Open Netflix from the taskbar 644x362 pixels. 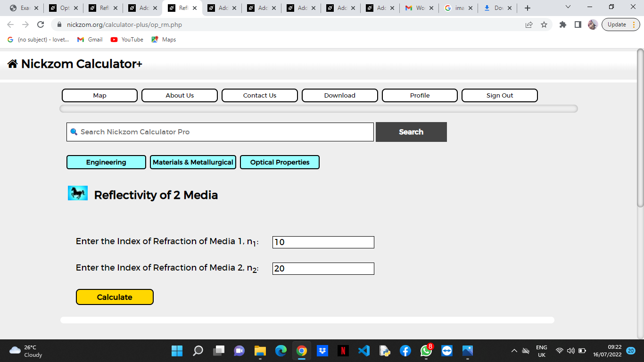(x=343, y=351)
